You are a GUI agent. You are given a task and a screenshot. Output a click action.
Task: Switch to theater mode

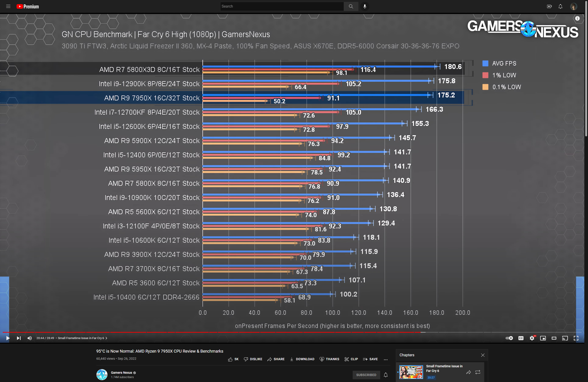point(554,338)
